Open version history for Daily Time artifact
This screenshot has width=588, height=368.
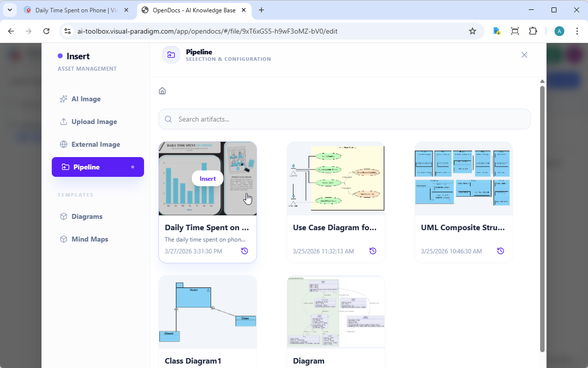click(245, 251)
